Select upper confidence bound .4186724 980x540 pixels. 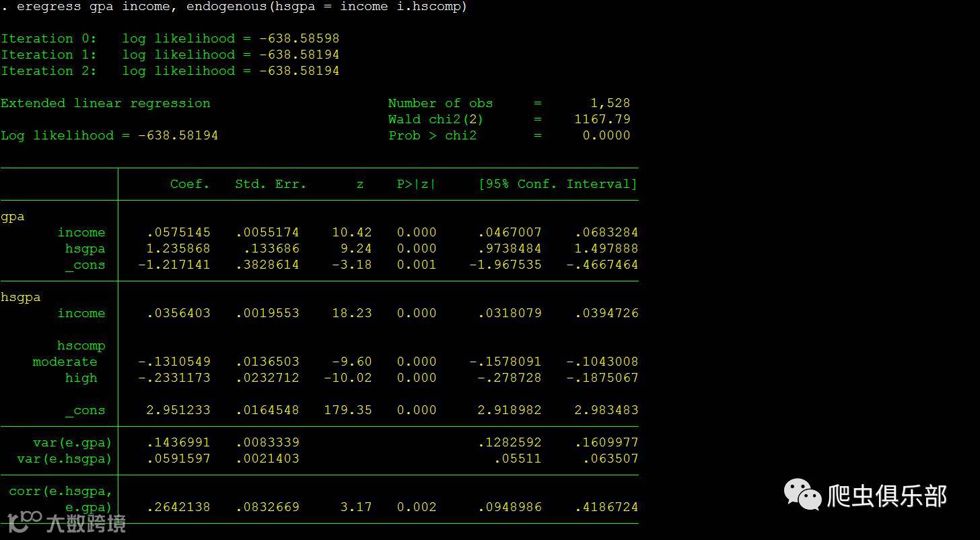click(606, 507)
